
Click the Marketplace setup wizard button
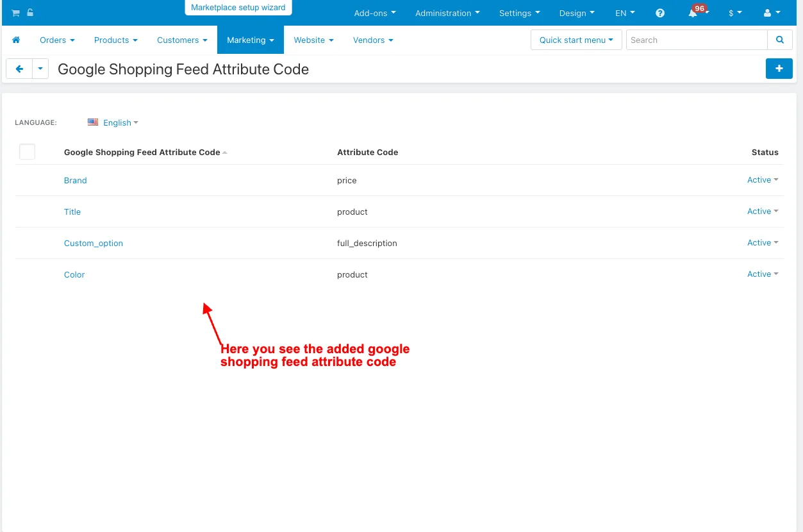(x=238, y=8)
